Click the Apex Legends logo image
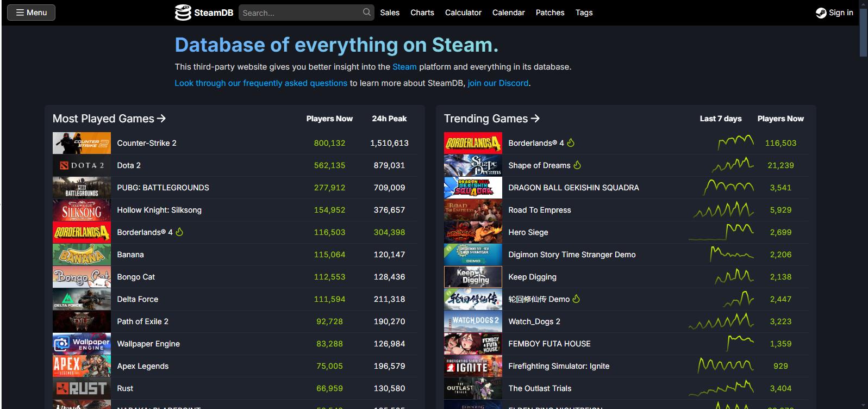Screen dimensions: 868x409 (x=82, y=366)
